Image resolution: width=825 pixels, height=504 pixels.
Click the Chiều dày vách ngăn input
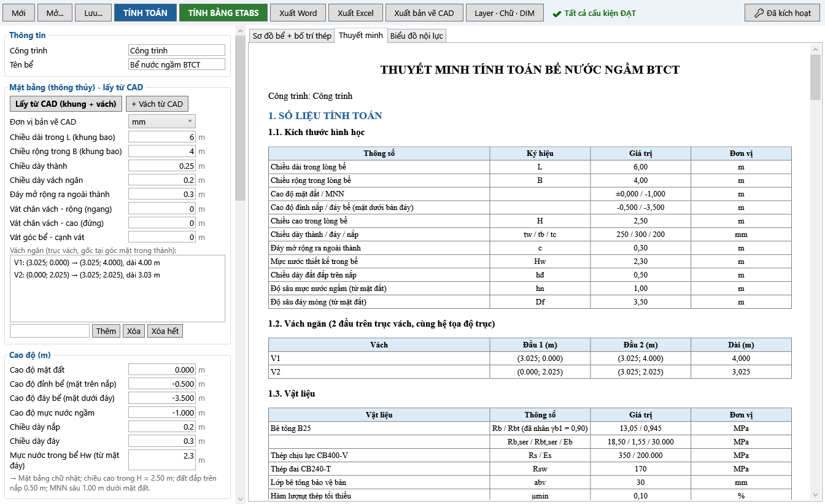coord(162,180)
